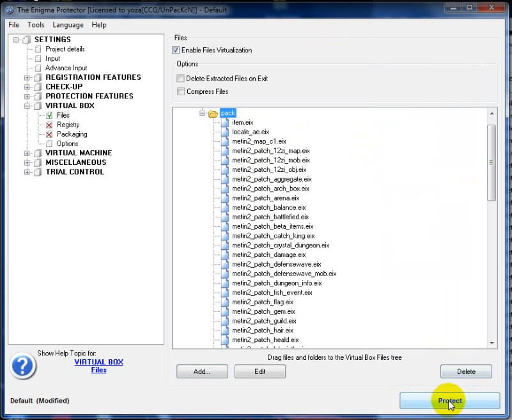Check Delete Extracted Files on Exit
This screenshot has width=512, height=420.
[x=180, y=79]
